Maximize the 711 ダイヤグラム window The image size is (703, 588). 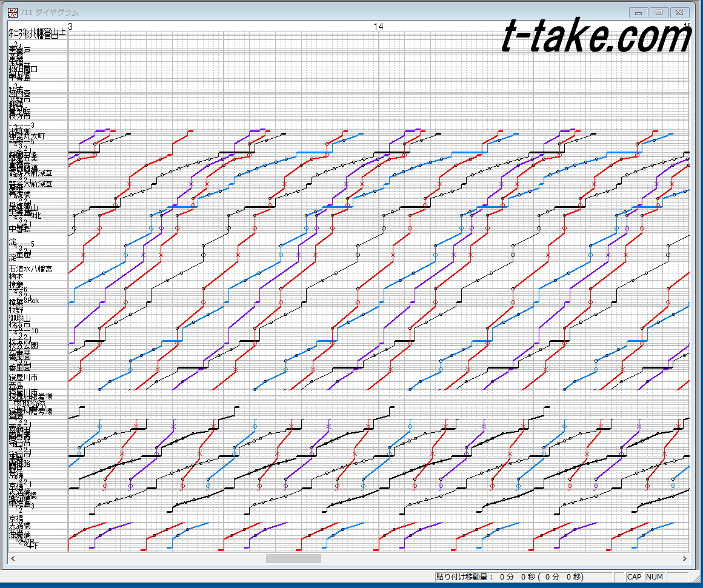pyautogui.click(x=659, y=13)
